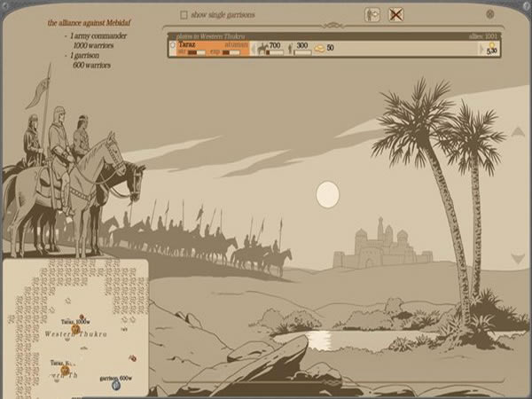Close the alliance panel with round X
The width and height of the screenshot is (532, 399).
[490, 14]
